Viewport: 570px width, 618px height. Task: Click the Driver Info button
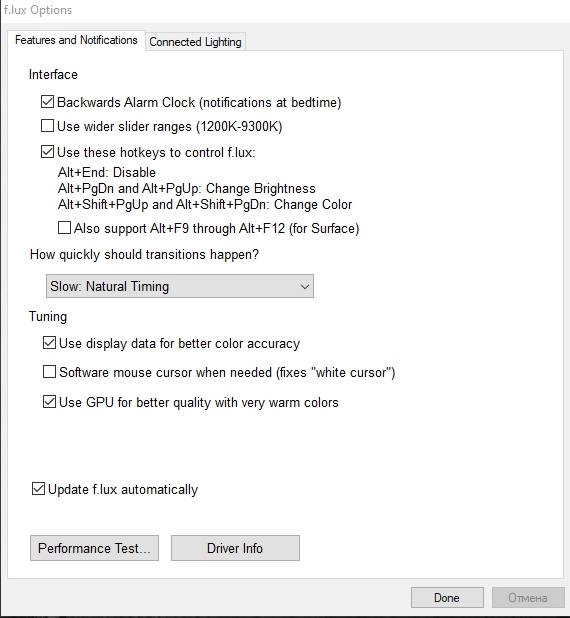[235, 548]
